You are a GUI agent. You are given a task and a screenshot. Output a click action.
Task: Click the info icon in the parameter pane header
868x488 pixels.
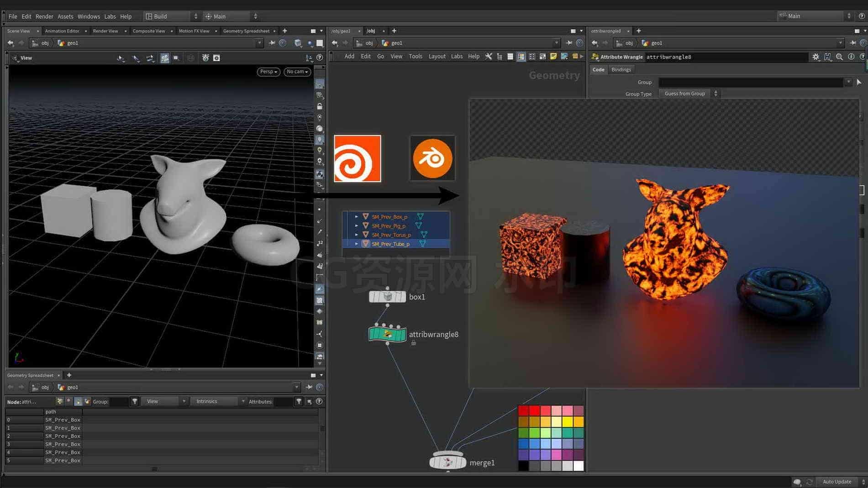[x=851, y=57]
